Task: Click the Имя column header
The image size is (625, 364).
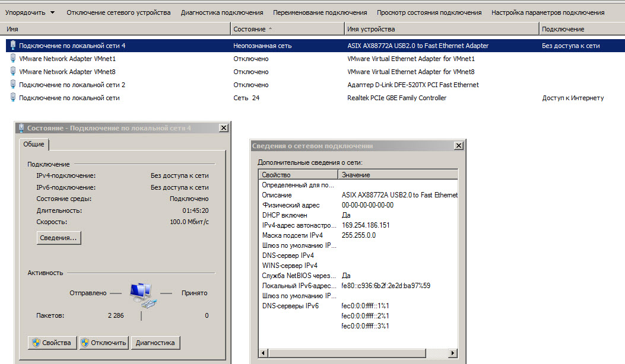Action: coord(118,29)
